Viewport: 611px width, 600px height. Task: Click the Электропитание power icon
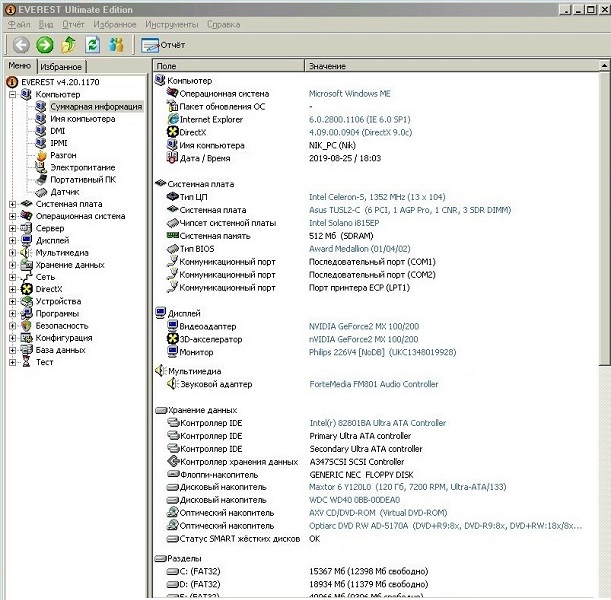[41, 167]
